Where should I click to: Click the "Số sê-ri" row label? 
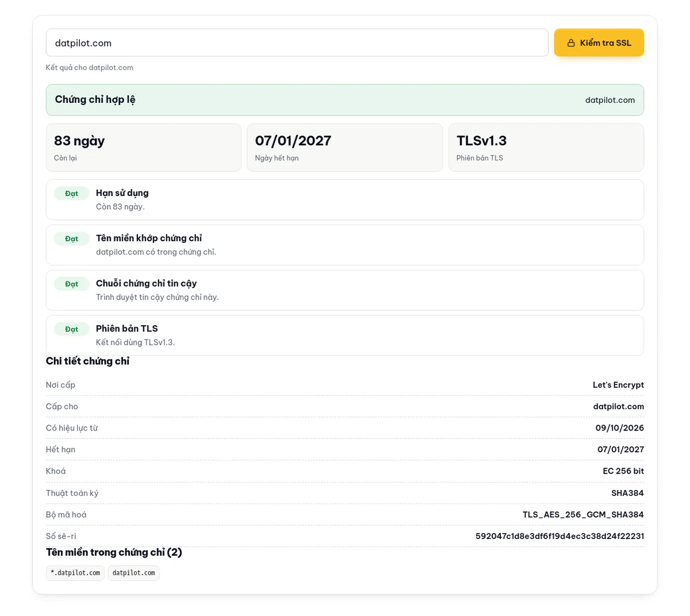[61, 536]
